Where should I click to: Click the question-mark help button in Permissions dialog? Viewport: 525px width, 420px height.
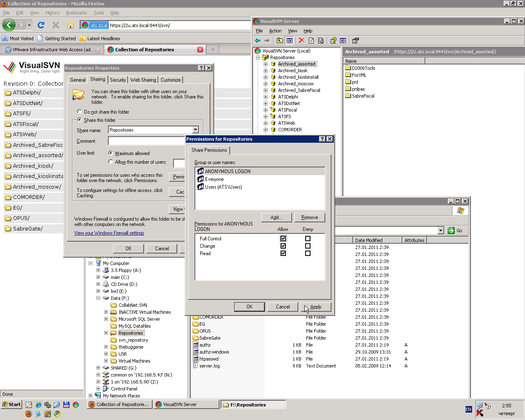click(x=322, y=139)
